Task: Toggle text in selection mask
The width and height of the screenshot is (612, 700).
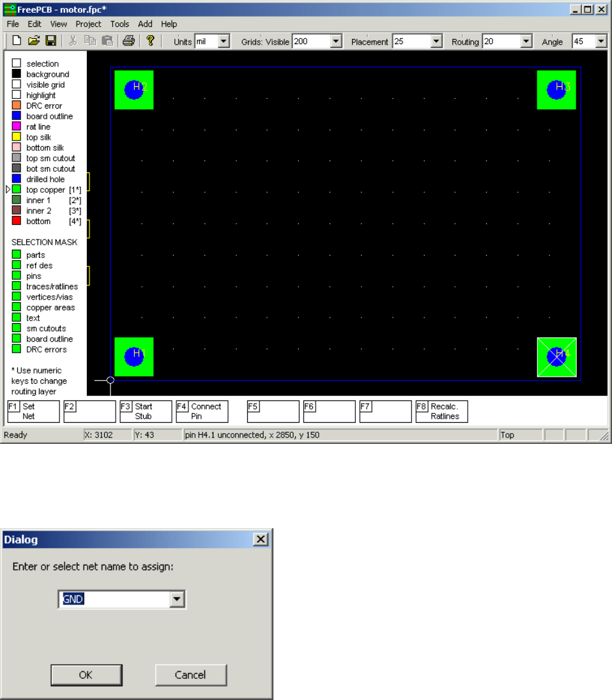Action: point(17,317)
